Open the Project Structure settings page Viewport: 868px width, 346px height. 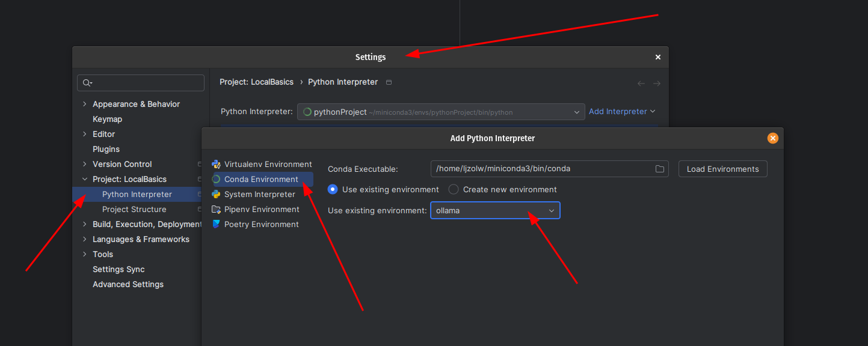[x=134, y=209]
